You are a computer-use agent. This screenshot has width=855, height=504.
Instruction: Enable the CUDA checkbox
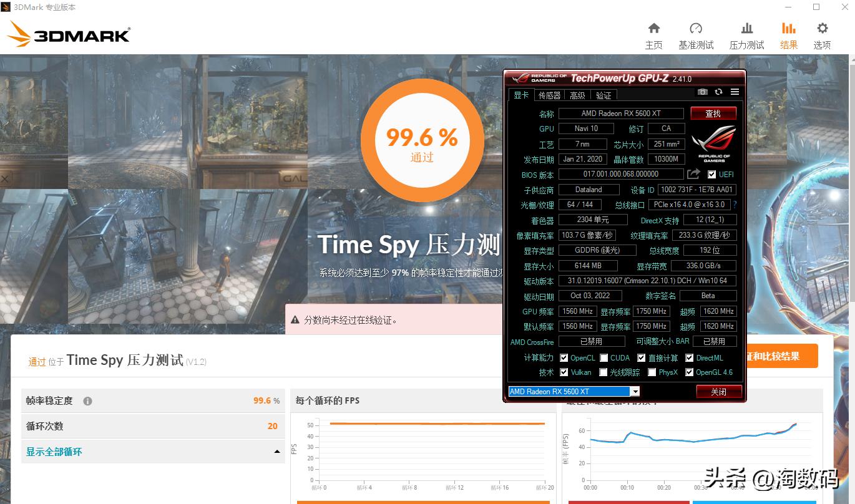pyautogui.click(x=604, y=358)
